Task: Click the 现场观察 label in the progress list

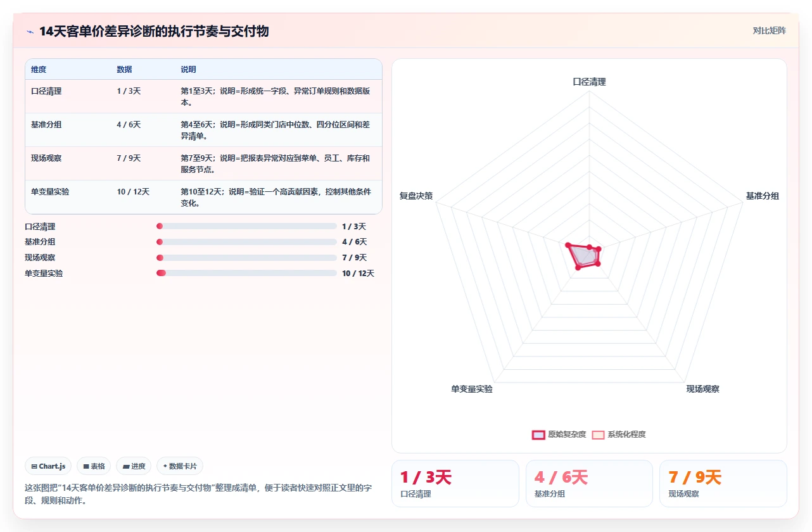Action: (40, 258)
